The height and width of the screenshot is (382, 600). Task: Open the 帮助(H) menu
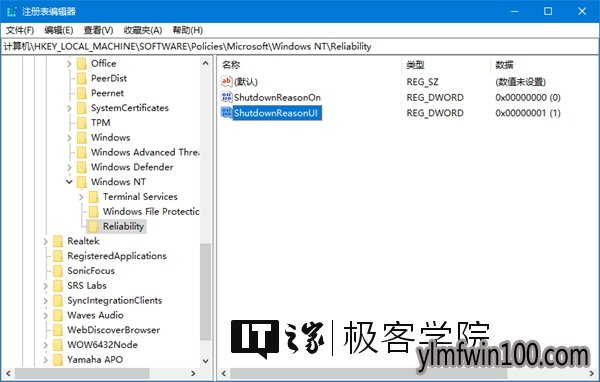(x=188, y=30)
